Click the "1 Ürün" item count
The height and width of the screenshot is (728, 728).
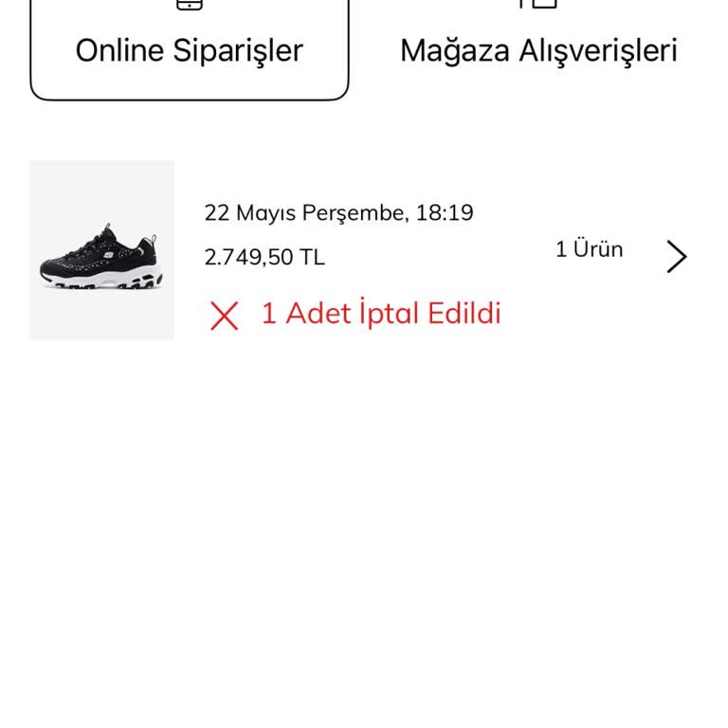point(589,249)
